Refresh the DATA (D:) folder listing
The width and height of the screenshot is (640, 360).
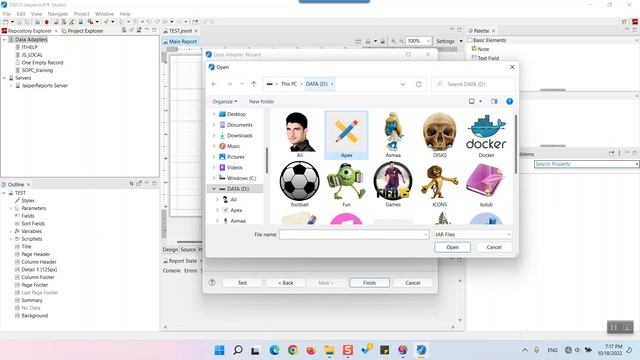[418, 84]
